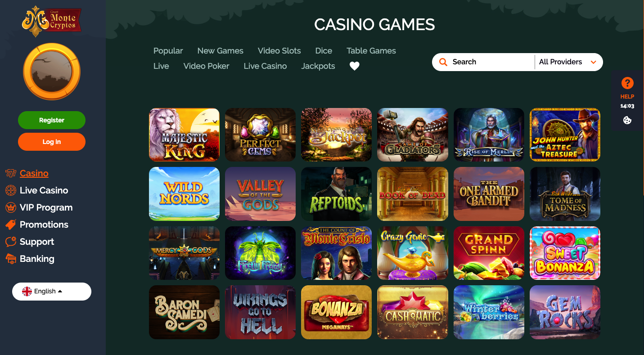Click the Support chat icon

pos(10,242)
